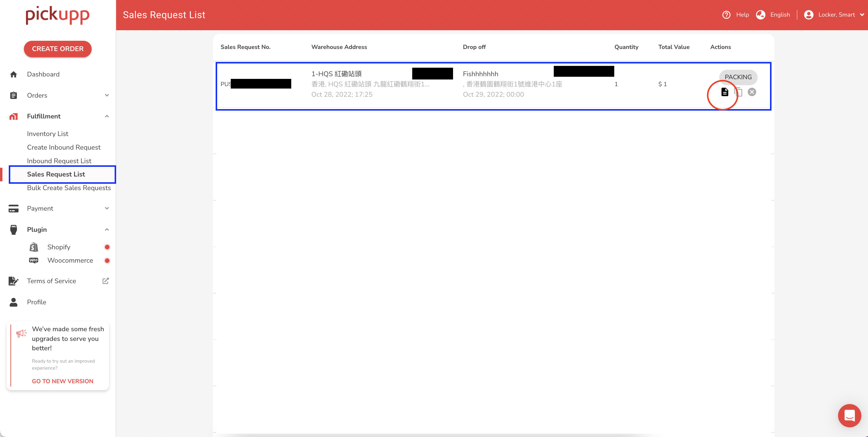Viewport: 868px width, 437px height.
Task: Go to Bulk Create Sales Requests
Action: tap(69, 188)
